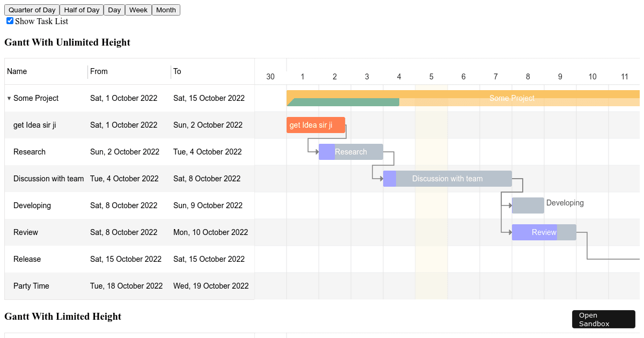The width and height of the screenshot is (644, 338).
Task: Switch the Gantt chart to Month view
Action: point(166,10)
